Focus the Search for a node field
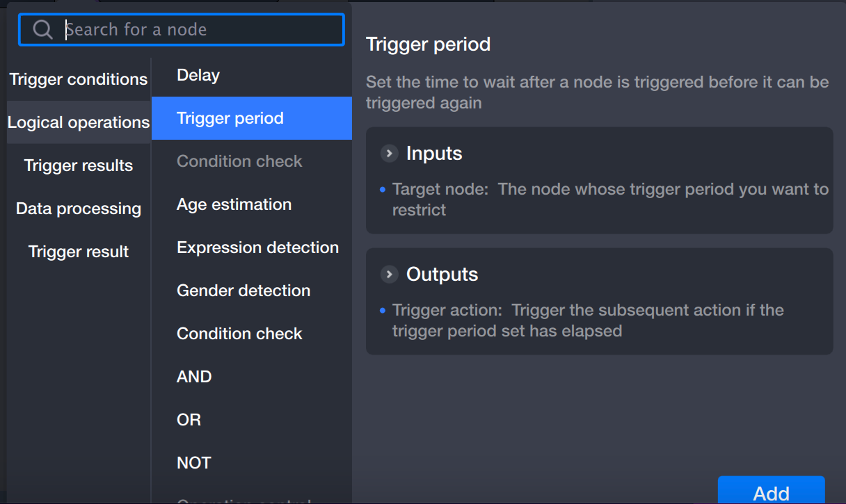The width and height of the screenshot is (846, 504). pos(202,30)
